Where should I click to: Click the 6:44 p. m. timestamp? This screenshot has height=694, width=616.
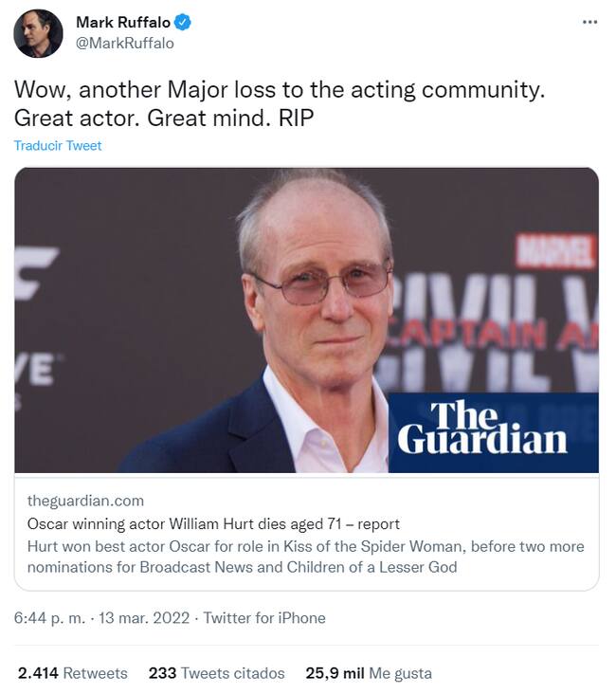[x=48, y=618]
